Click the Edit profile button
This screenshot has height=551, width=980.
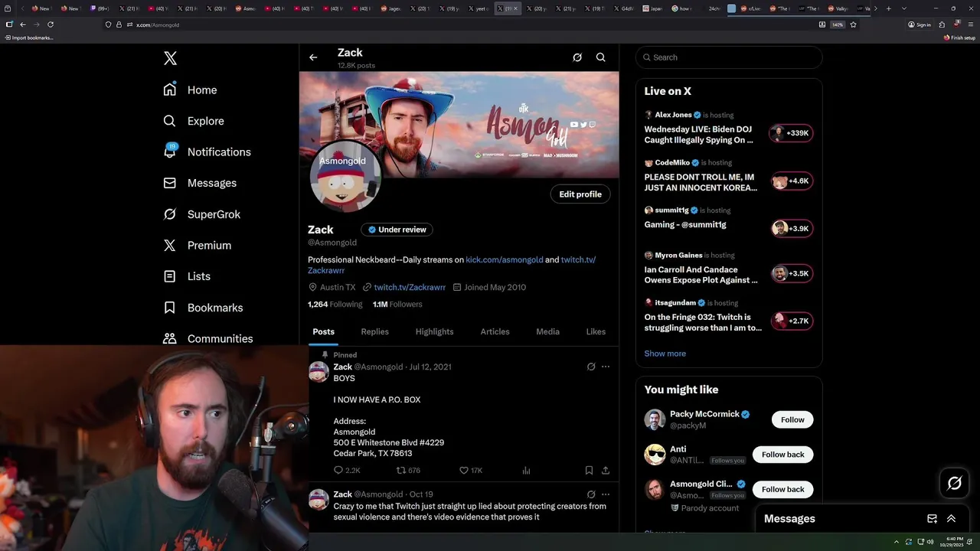tap(580, 194)
